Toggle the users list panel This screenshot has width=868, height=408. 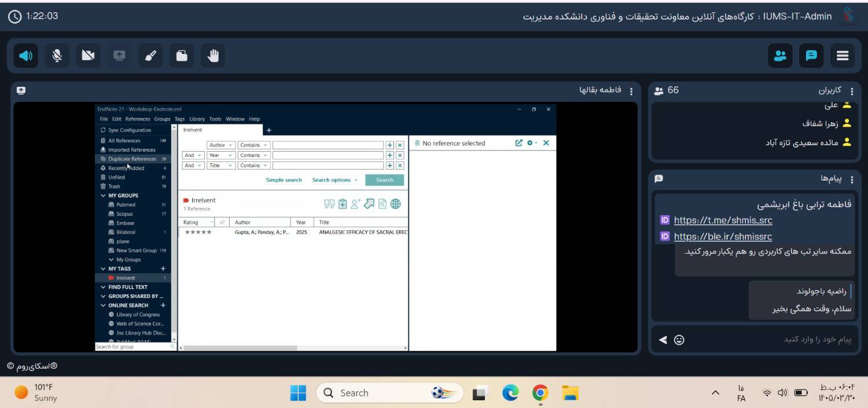(780, 56)
